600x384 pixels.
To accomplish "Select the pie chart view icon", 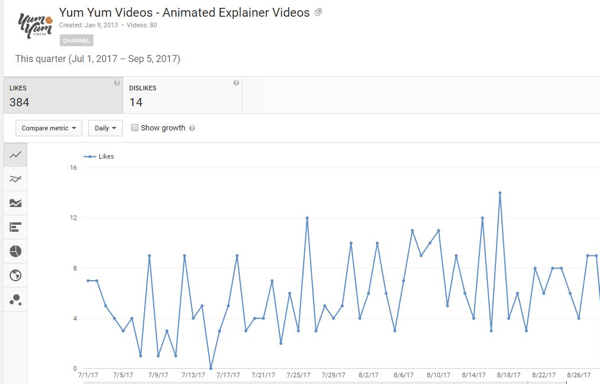I will point(15,251).
